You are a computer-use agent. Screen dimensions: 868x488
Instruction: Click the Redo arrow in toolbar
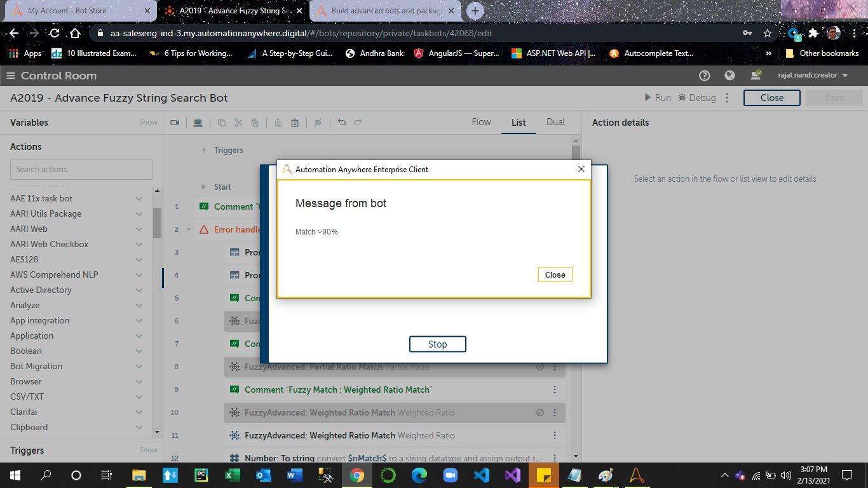pos(358,123)
